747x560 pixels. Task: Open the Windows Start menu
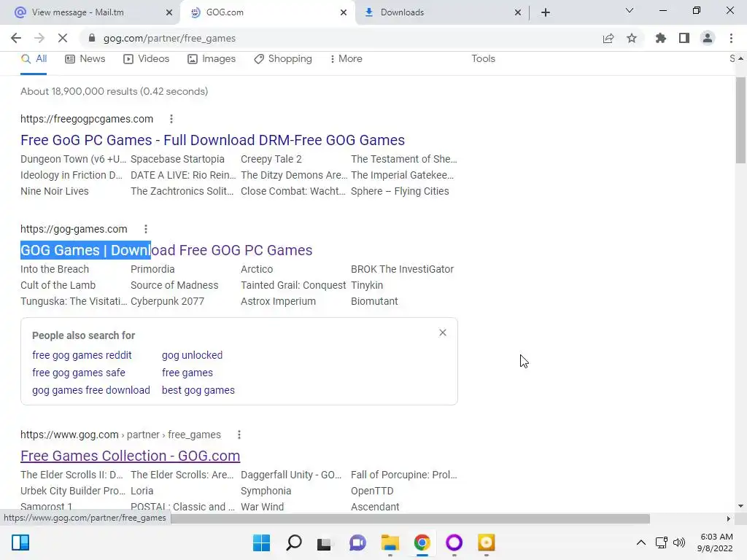tap(262, 542)
